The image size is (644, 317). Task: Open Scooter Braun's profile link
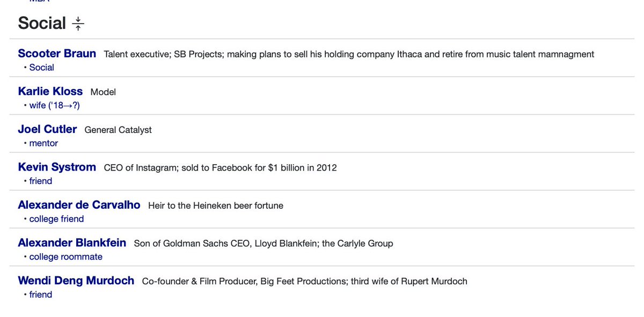pyautogui.click(x=57, y=54)
